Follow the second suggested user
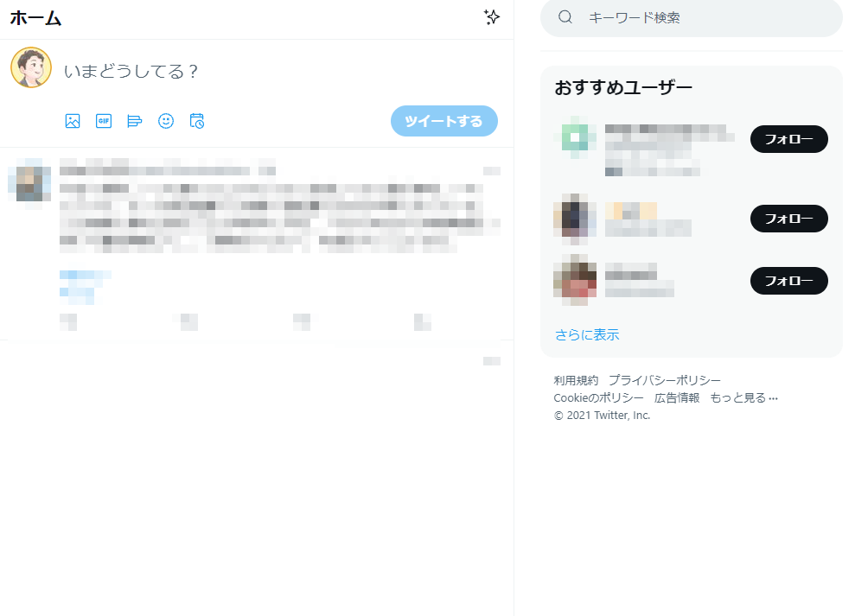This screenshot has width=855, height=616. [789, 219]
